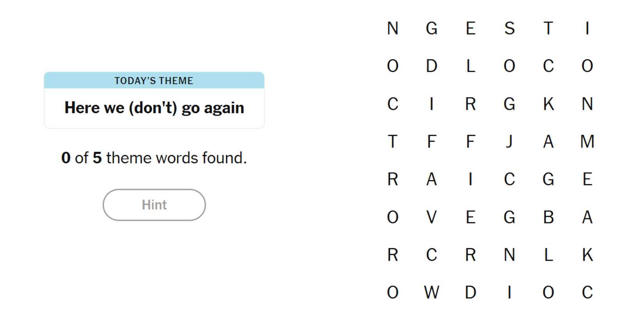Click the "0 of 5 theme words found" text
Image resolution: width=644 pixels, height=322 pixels.
pos(154,158)
